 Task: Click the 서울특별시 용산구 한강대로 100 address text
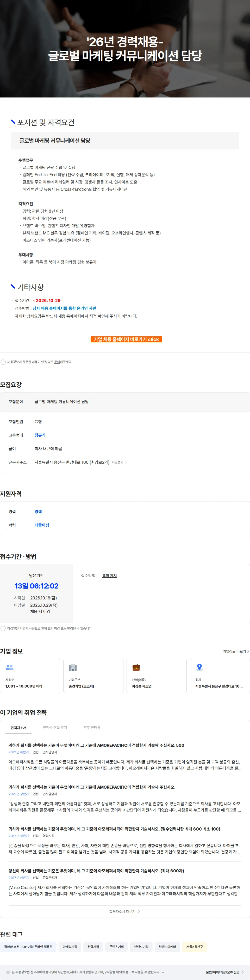(x=72, y=462)
